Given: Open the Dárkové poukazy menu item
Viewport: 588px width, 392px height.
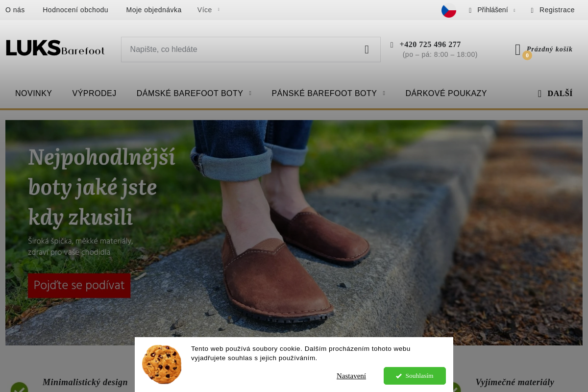Looking at the screenshot, I should [x=446, y=94].
